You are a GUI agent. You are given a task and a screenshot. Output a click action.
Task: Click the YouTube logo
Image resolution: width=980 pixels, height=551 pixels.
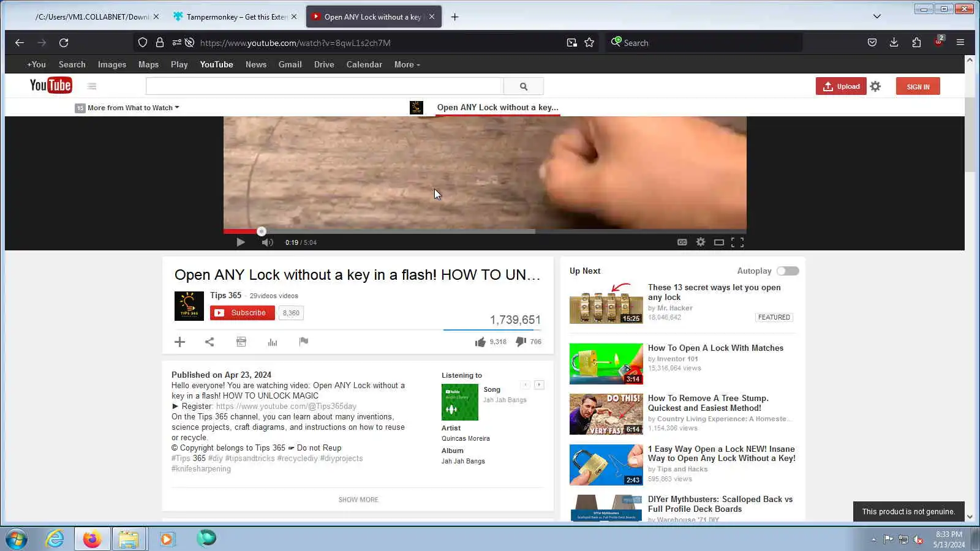[x=51, y=86]
